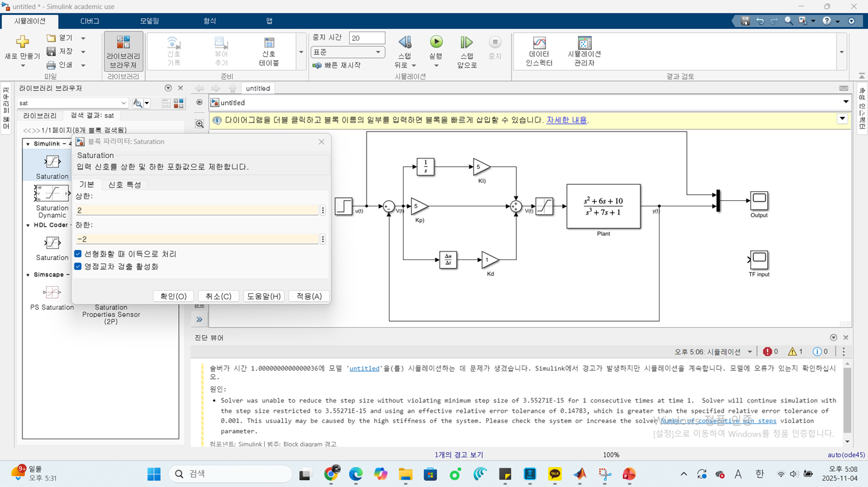Switch to the 앱 ribbon tab

point(269,21)
